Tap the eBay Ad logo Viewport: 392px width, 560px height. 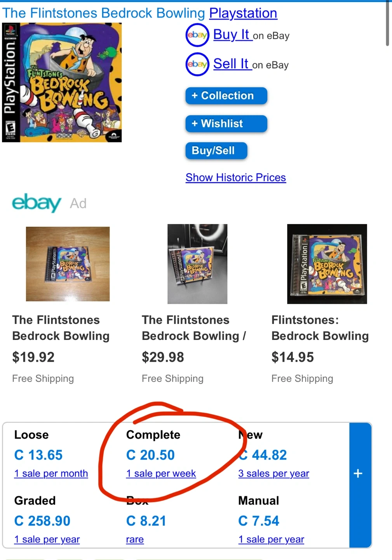point(37,203)
